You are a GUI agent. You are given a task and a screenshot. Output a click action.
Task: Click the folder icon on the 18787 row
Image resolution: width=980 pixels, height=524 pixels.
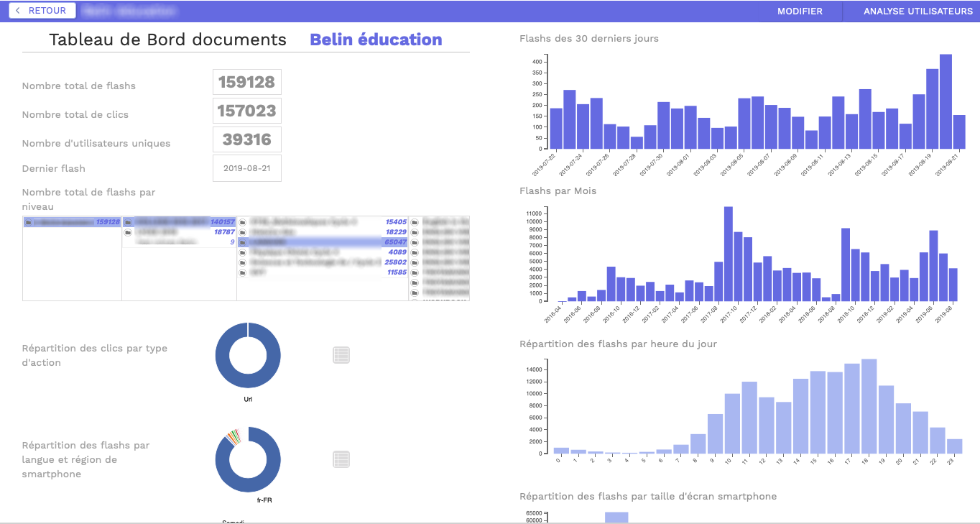[x=127, y=232]
